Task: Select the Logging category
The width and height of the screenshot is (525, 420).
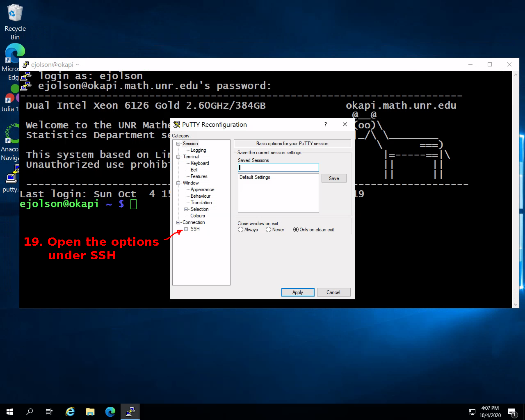Action: pyautogui.click(x=198, y=150)
